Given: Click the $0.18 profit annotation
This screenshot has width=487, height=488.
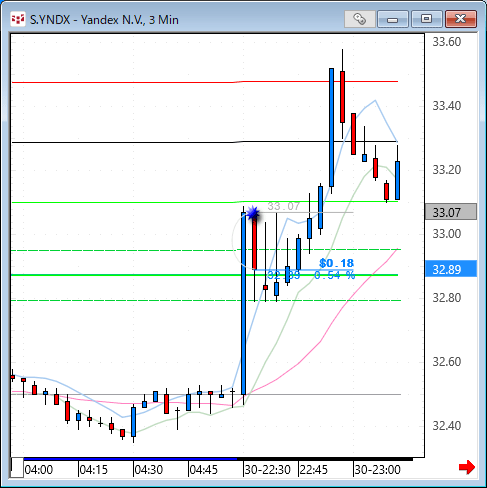Looking at the screenshot, I should click(336, 263).
